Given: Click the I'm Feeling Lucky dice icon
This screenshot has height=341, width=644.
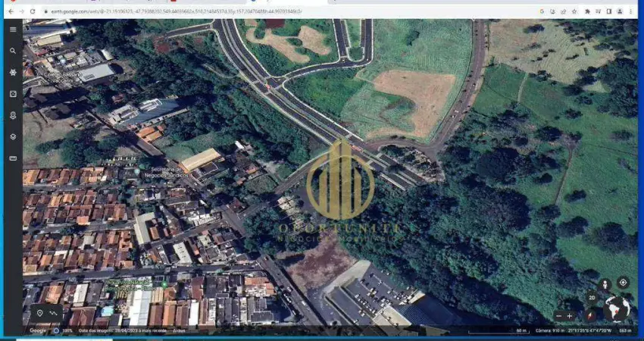Looking at the screenshot, I should tap(13, 94).
